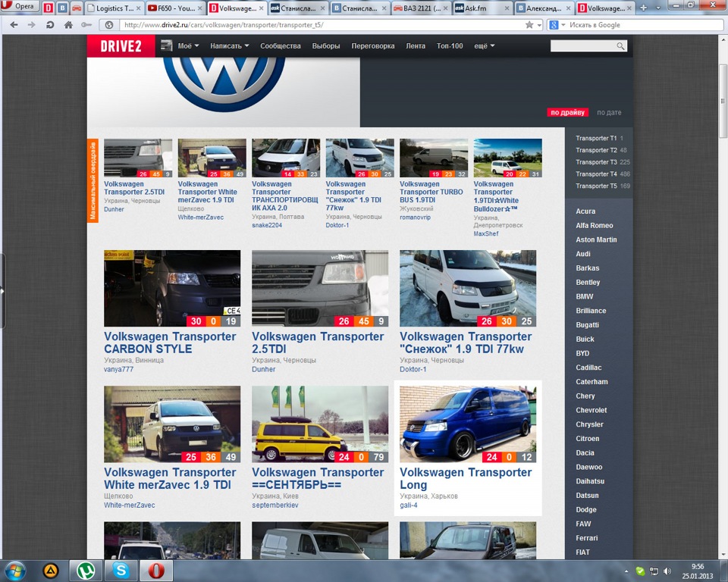The height and width of the screenshot is (582, 728).
Task: Click the site info globe badge
Action: coord(109,25)
